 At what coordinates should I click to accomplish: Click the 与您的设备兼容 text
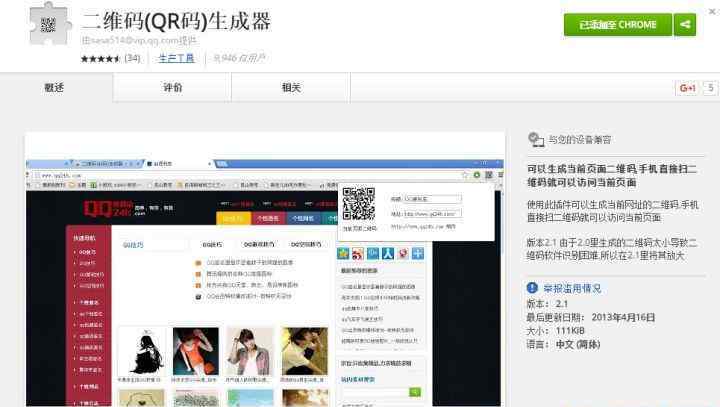click(579, 140)
